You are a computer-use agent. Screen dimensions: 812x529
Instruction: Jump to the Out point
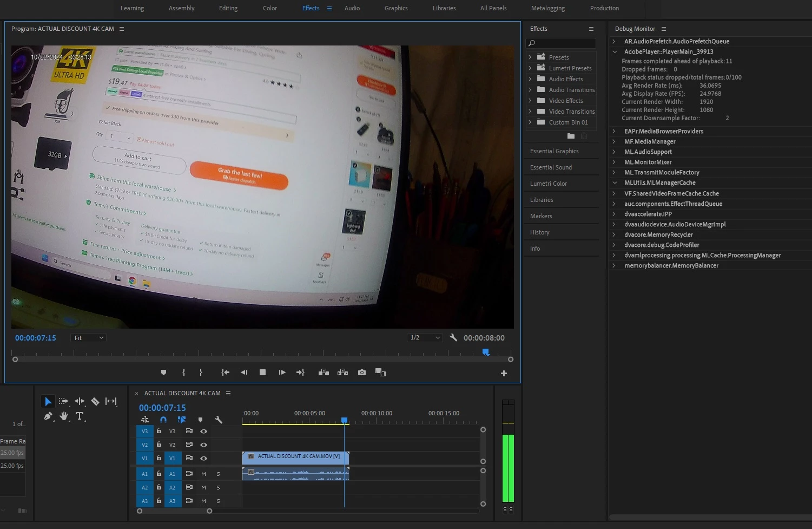point(300,373)
